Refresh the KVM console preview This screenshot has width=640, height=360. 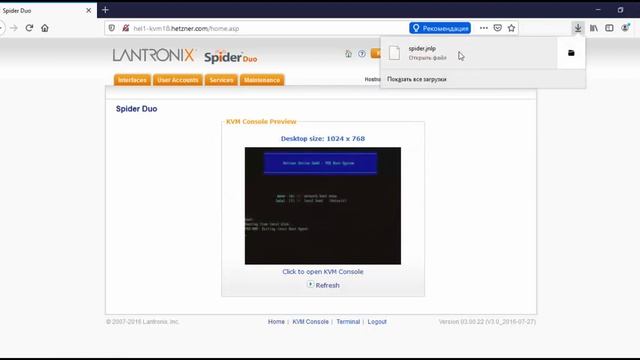pyautogui.click(x=327, y=285)
